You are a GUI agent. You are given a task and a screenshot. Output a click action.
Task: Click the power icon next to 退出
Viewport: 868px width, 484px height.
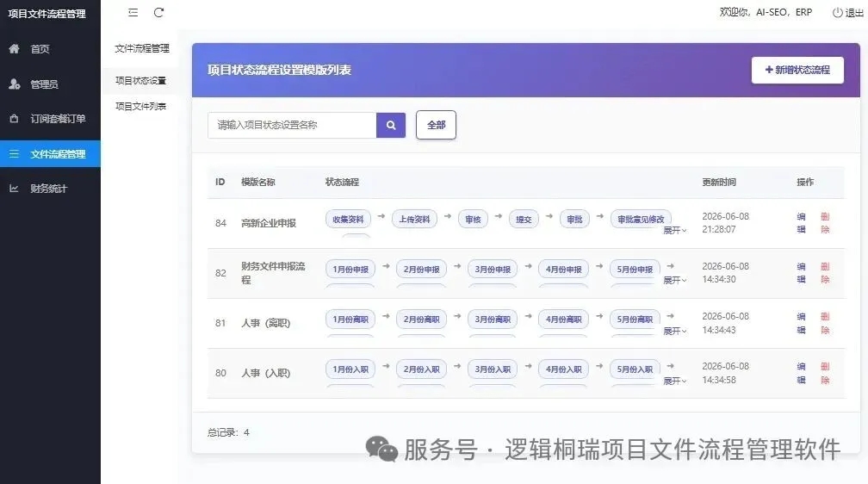click(837, 12)
